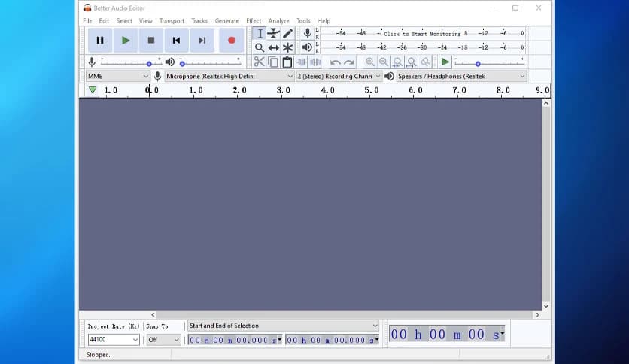This screenshot has height=364, width=629.
Task: Click the Zoom In icon
Action: 369,62
